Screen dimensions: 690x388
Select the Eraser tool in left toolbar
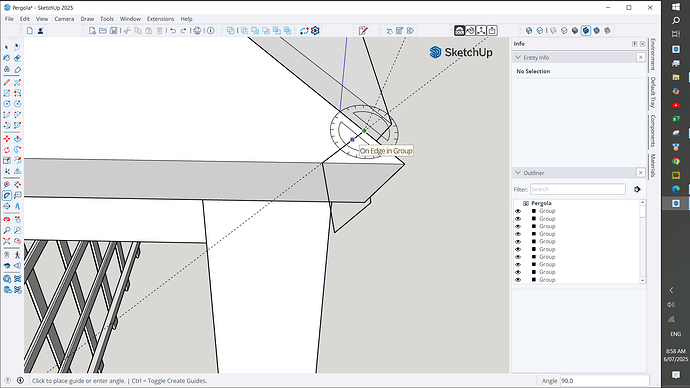(17, 58)
